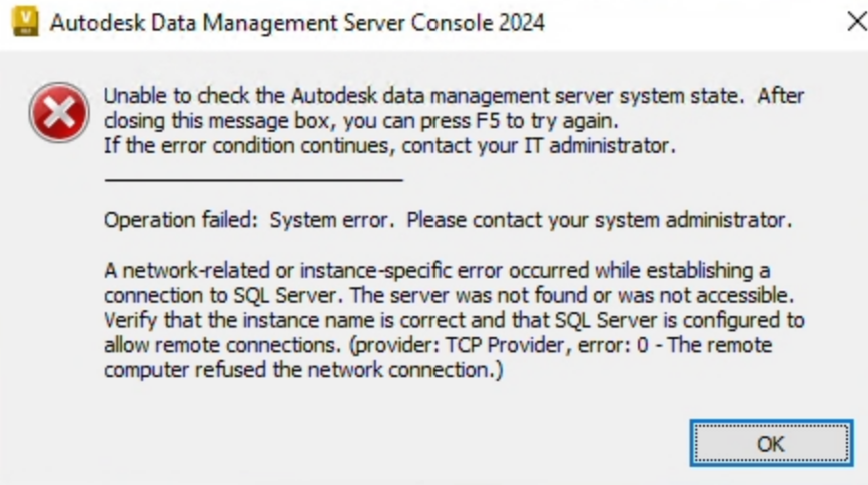Click the "Verify that the instance name" line

pos(229,320)
